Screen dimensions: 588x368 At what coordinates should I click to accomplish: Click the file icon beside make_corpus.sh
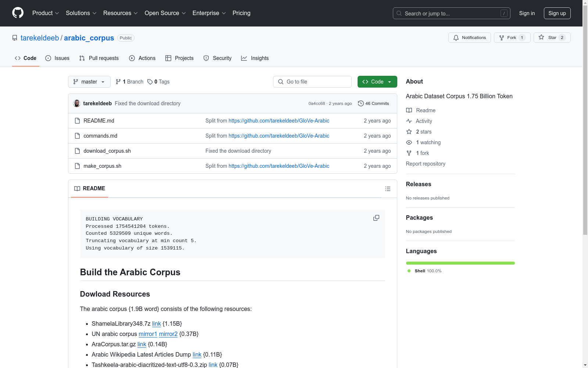[77, 166]
